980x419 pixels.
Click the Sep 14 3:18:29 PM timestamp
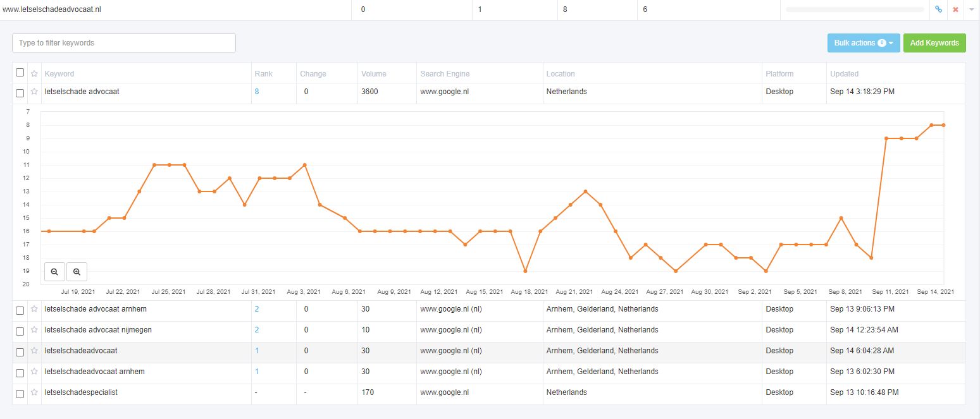862,92
